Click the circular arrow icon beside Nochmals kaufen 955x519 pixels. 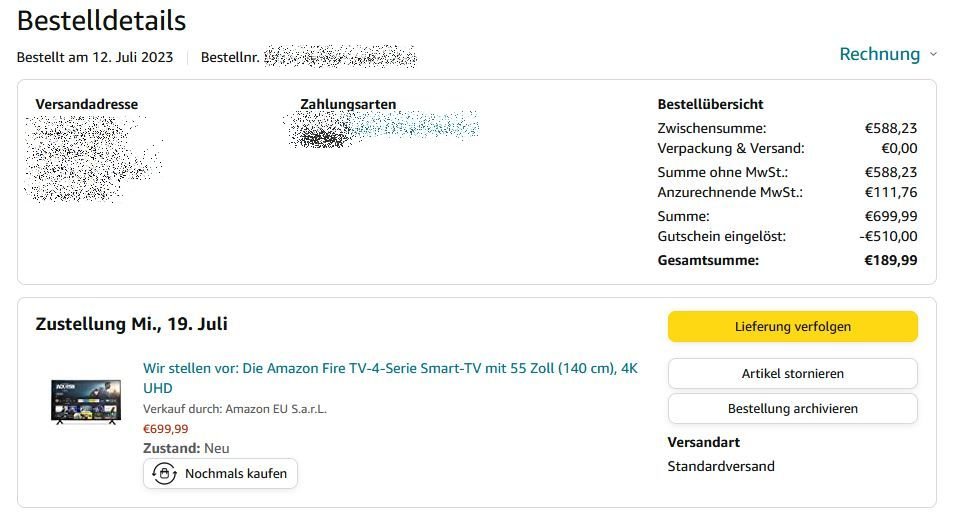point(164,473)
